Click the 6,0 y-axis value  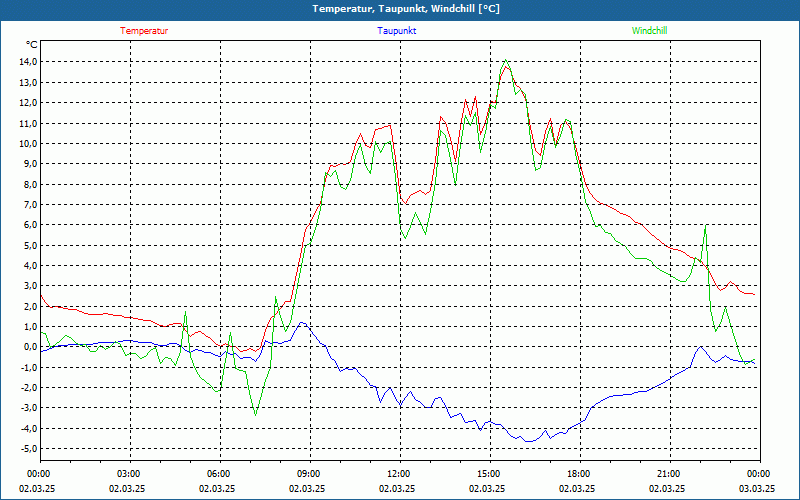tap(30, 224)
